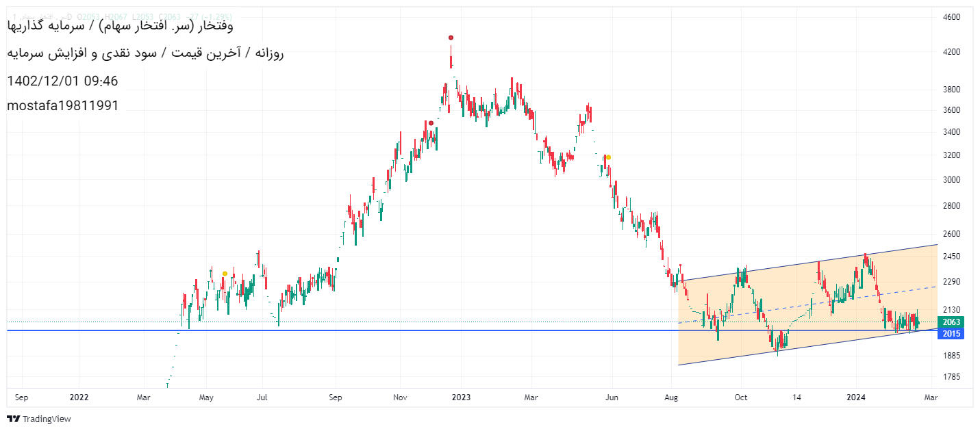Select the upper line of the channel
This screenshot has height=431, width=980.
click(x=808, y=262)
